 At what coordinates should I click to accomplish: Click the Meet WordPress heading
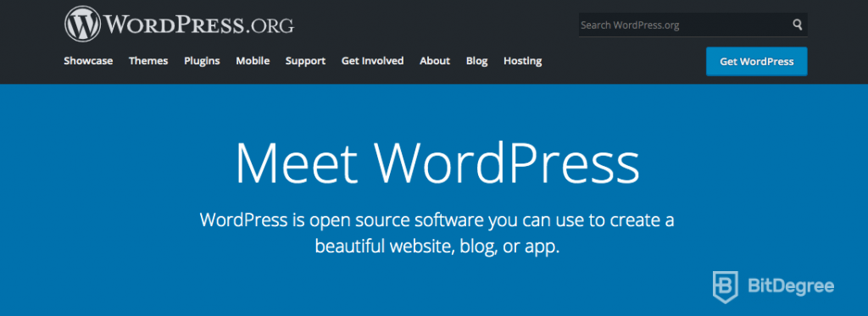pos(437,164)
